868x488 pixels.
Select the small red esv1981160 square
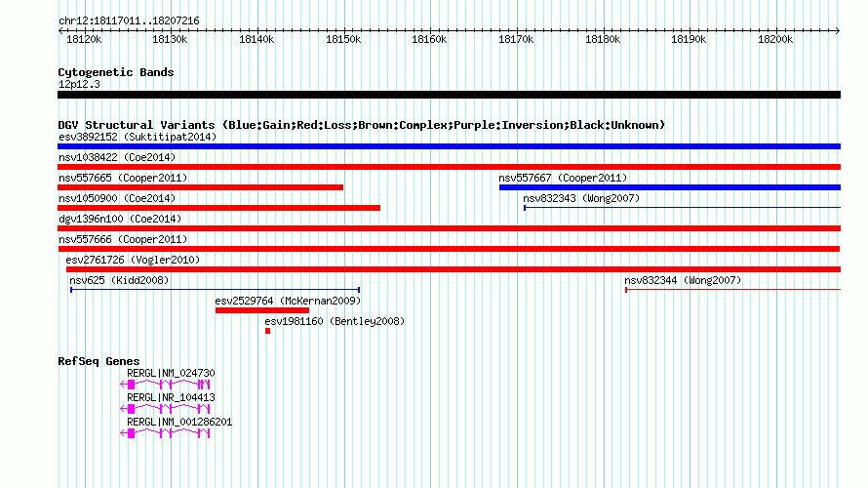pos(267,331)
